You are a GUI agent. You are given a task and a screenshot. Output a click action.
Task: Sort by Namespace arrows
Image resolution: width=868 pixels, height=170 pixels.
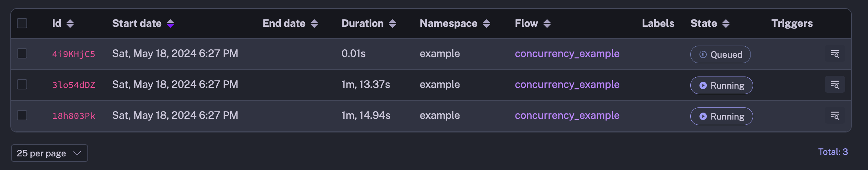pos(487,24)
